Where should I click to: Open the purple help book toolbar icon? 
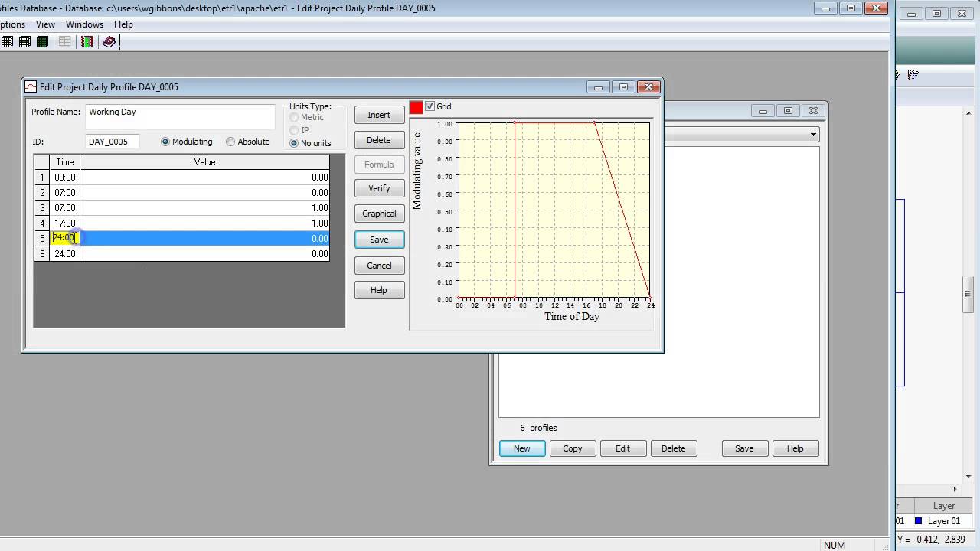click(x=109, y=42)
